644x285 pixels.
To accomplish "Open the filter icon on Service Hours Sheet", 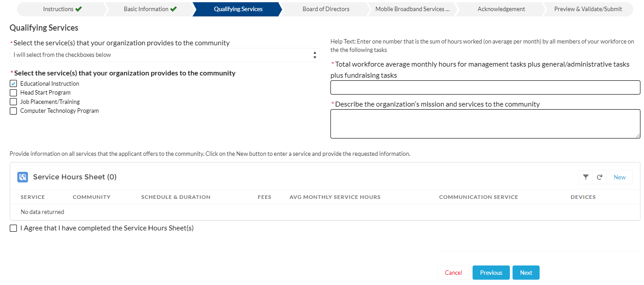I will (x=585, y=177).
